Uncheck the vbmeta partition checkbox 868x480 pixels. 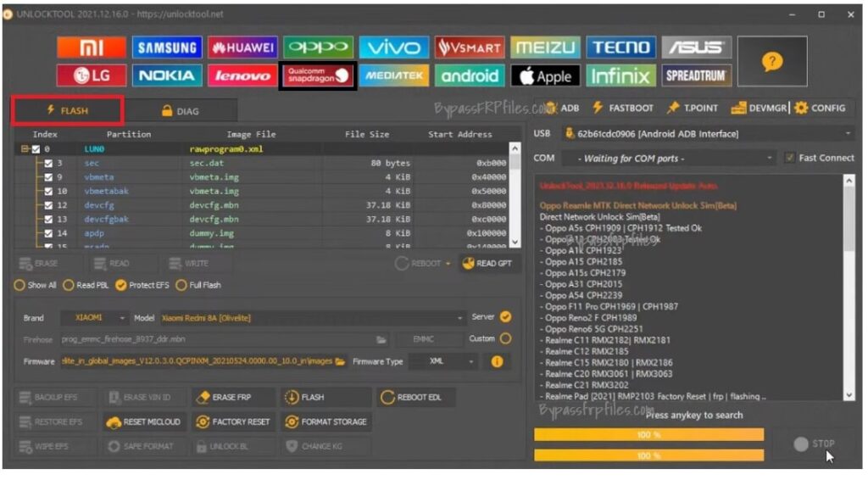point(49,177)
